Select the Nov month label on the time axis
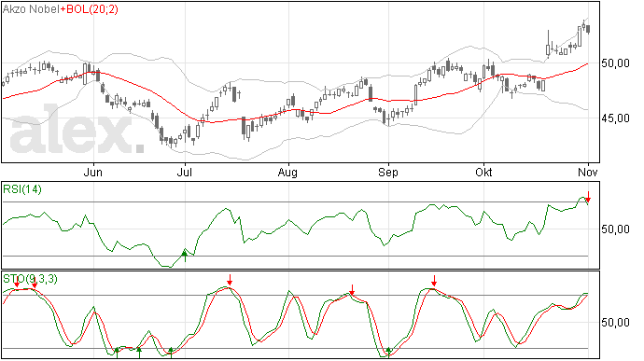Screen dimensions: 644x361 (588, 173)
